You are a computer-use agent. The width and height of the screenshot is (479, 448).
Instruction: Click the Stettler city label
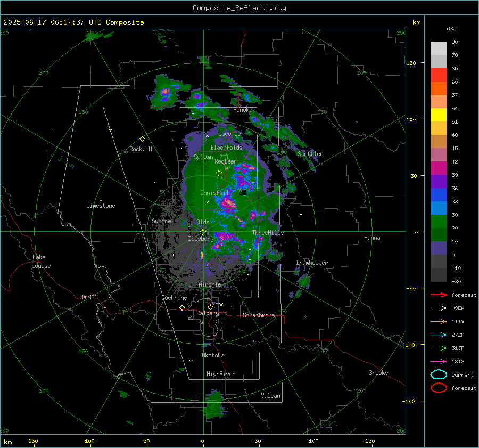click(x=310, y=154)
